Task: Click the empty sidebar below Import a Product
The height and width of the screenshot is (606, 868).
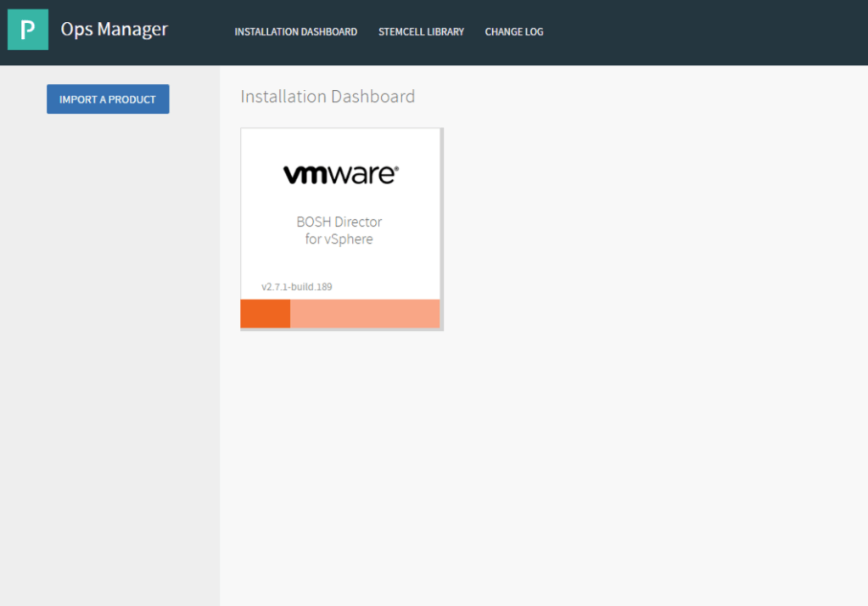Action: pyautogui.click(x=109, y=339)
